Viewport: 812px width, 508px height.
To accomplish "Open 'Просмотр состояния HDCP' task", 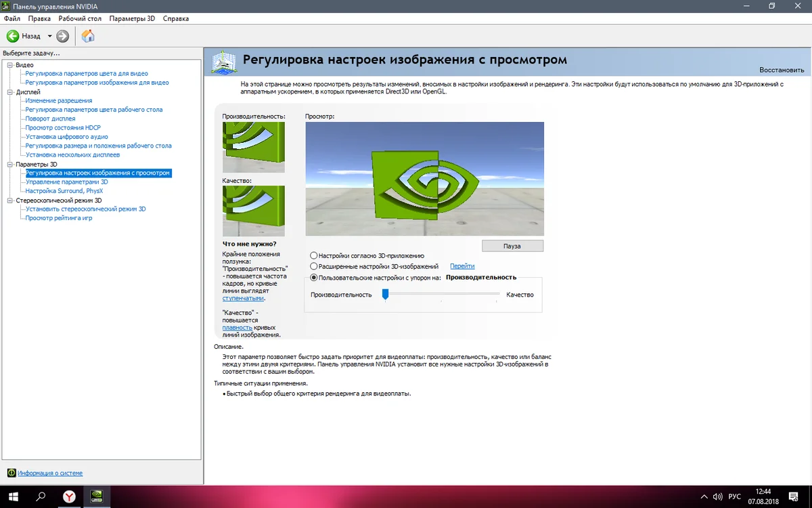I will click(63, 127).
